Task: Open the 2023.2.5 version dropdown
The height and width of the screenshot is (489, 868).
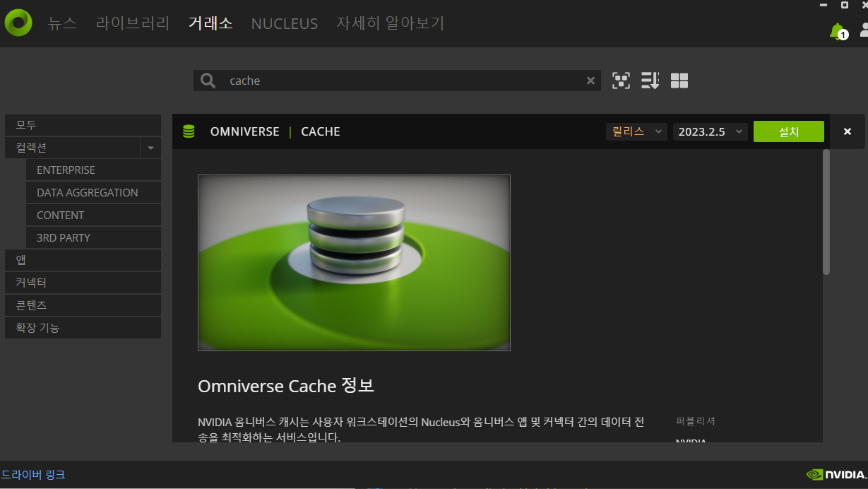Action: 710,131
